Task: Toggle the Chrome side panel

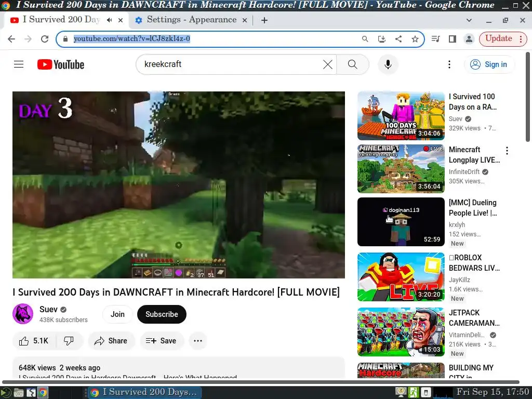Action: coord(453,39)
